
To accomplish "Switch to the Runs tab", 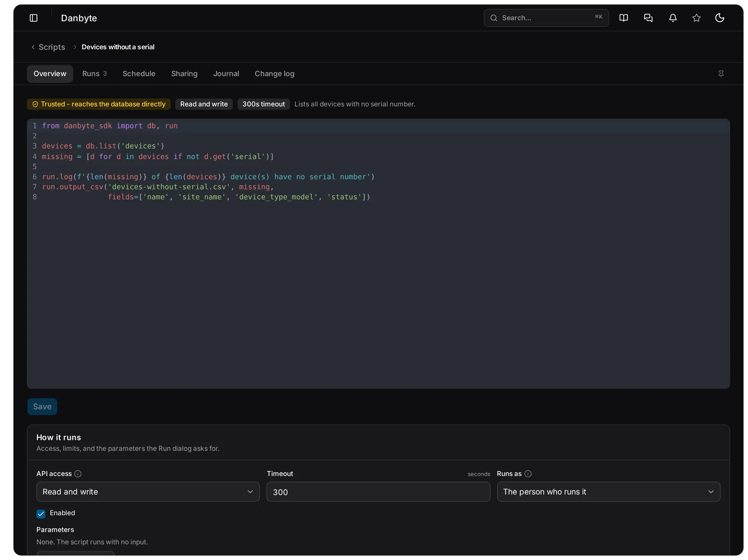I will coord(94,74).
